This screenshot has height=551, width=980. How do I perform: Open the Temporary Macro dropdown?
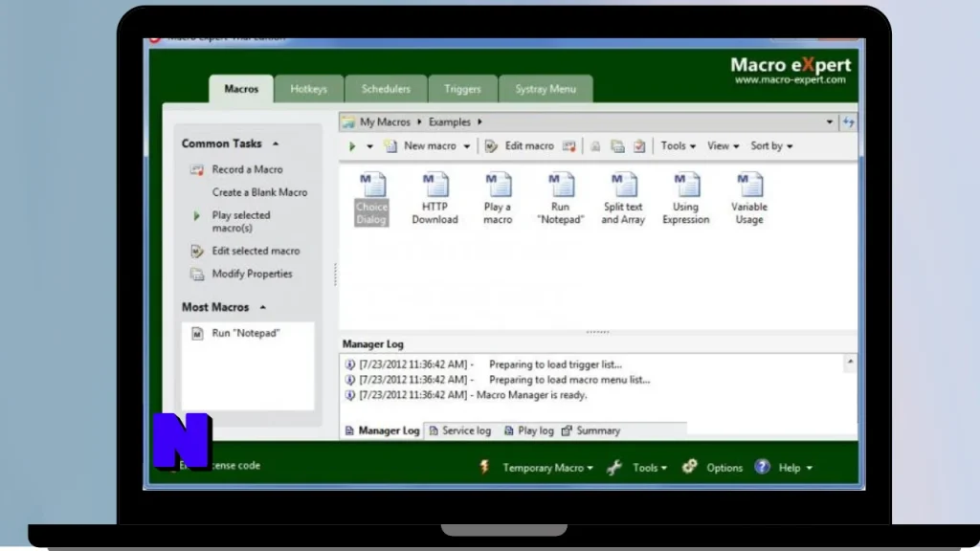tap(547, 468)
